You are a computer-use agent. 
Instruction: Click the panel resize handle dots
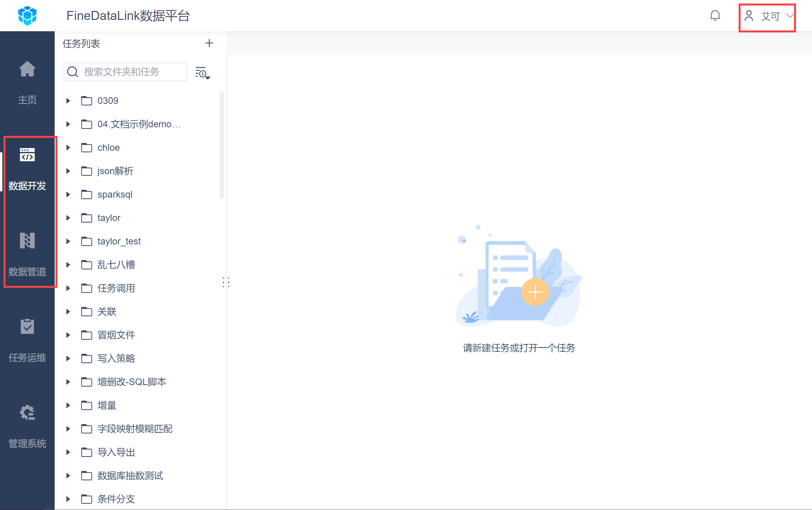pos(226,282)
